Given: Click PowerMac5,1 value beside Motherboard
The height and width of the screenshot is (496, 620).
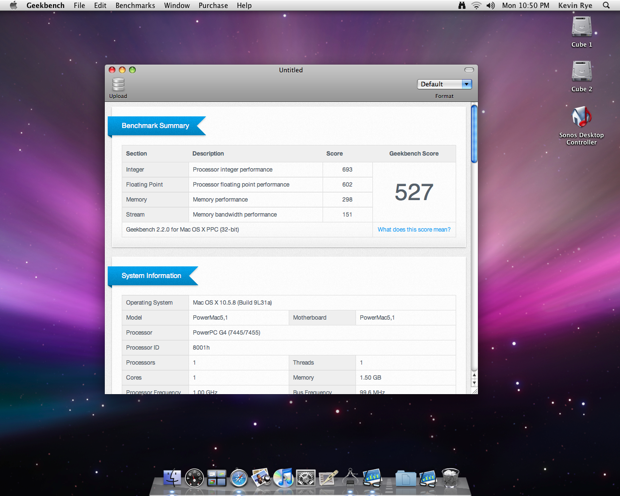Looking at the screenshot, I should pos(377,318).
